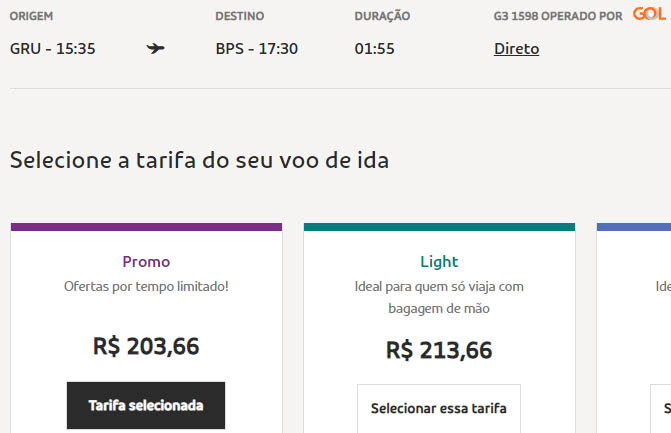Click the Promo fare title
This screenshot has height=433, width=671.
tap(146, 261)
